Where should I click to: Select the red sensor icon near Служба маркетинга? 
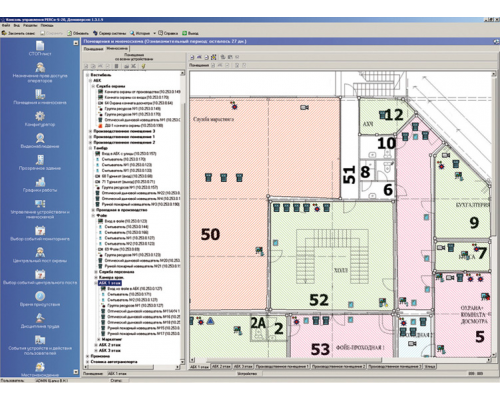tap(234, 106)
